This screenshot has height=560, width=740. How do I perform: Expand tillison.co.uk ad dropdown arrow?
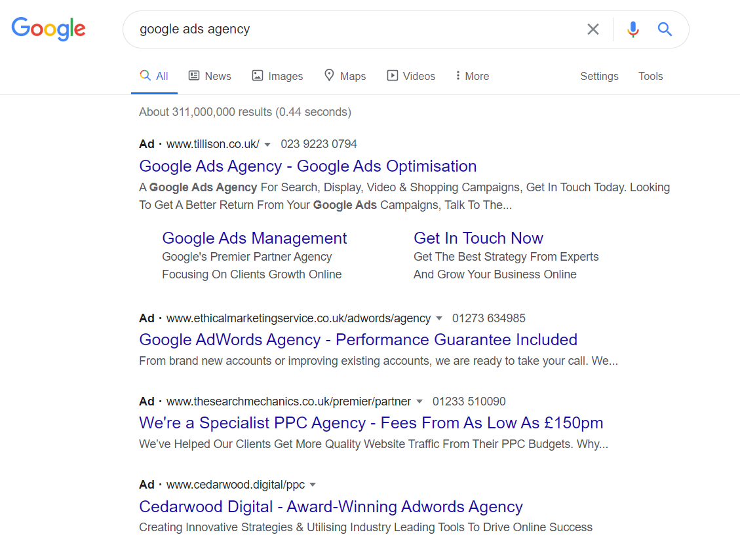(267, 145)
